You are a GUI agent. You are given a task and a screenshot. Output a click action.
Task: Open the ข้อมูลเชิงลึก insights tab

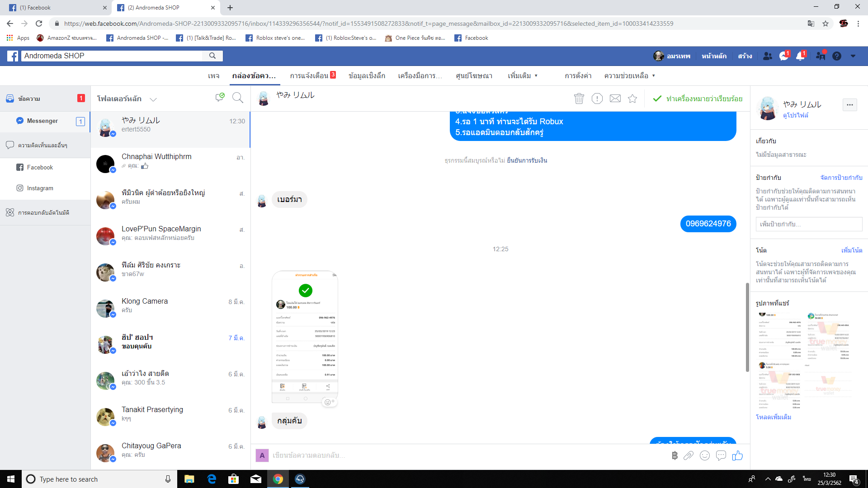click(367, 76)
